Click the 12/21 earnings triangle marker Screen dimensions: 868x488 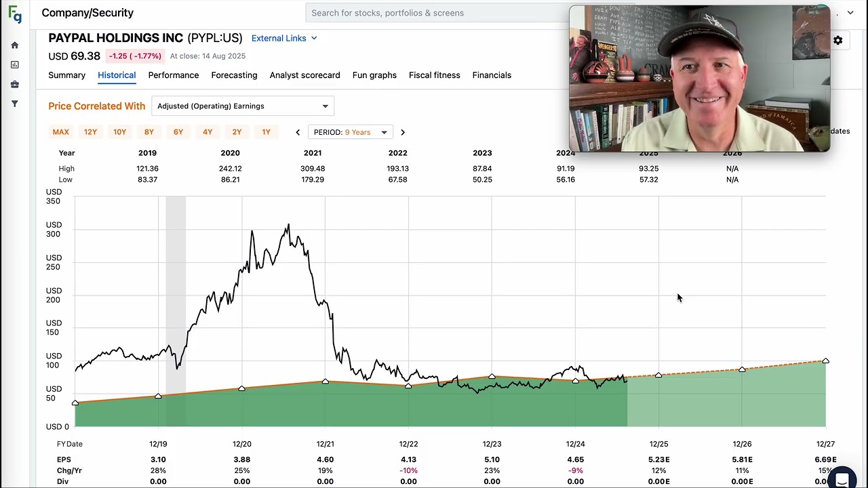pos(325,382)
